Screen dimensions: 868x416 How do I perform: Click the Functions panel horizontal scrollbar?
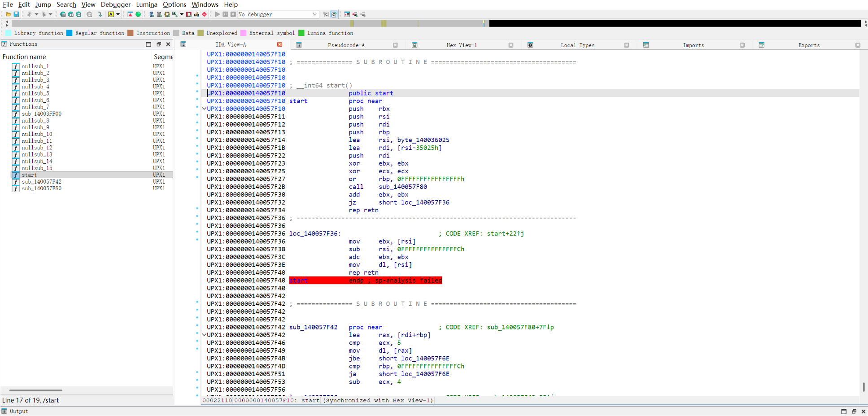coord(86,390)
